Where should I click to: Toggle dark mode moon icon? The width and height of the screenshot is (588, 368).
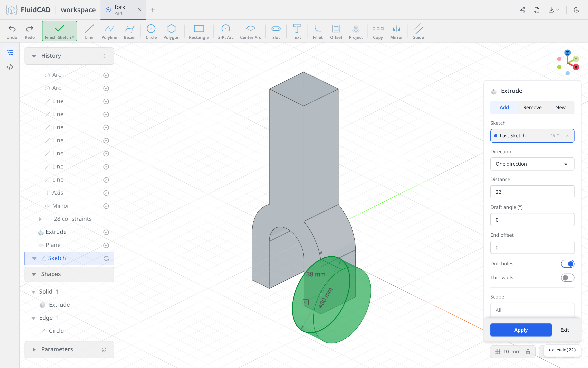click(x=576, y=10)
